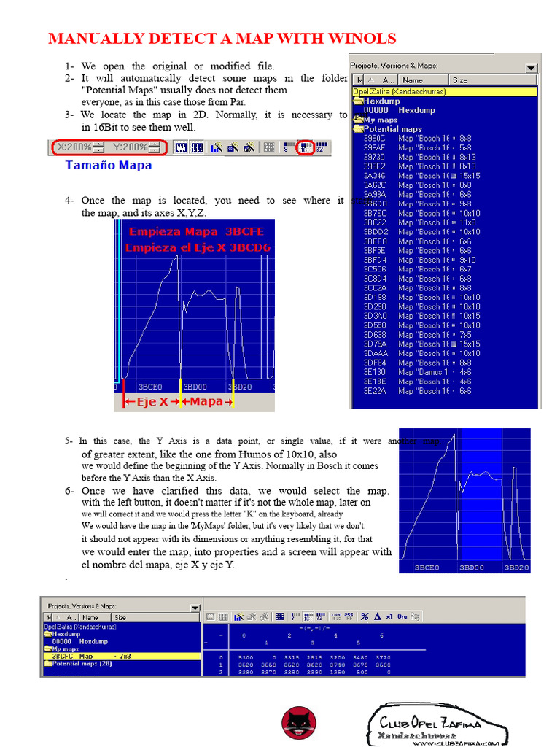Image resolution: width=560 pixels, height=747 pixels.
Task: Select the potential map at address 39730
Action: coord(419,158)
